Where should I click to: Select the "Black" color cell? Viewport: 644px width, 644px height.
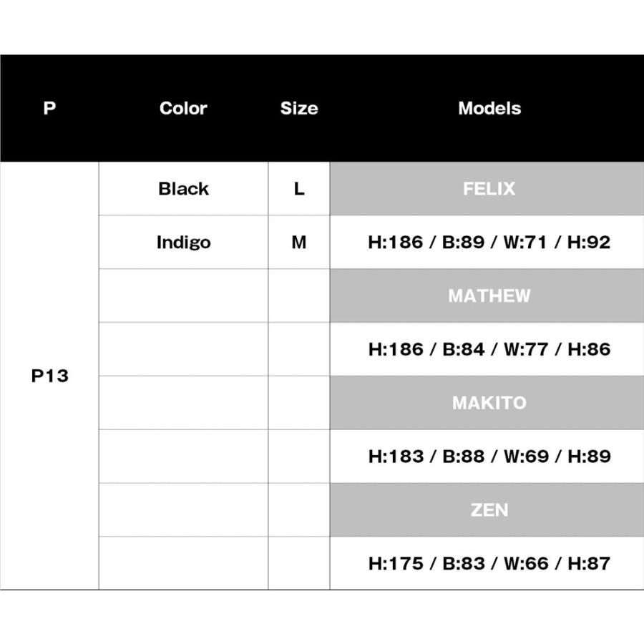click(183, 189)
